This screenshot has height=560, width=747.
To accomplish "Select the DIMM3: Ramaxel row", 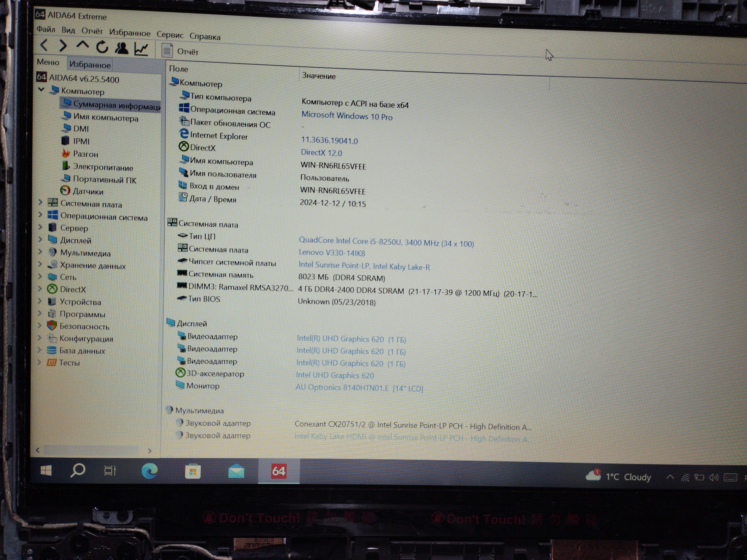I will point(357,290).
